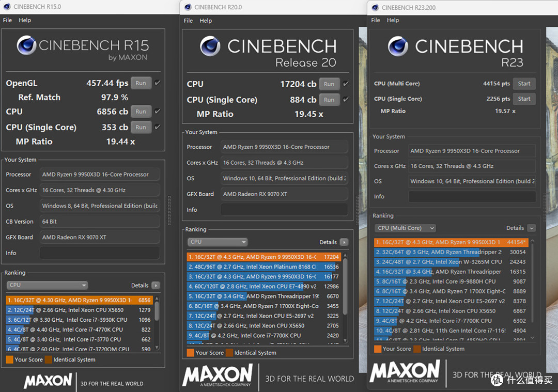The width and height of the screenshot is (558, 392).
Task: Start the R23 CPU (Multi Core) test
Action: pos(524,84)
